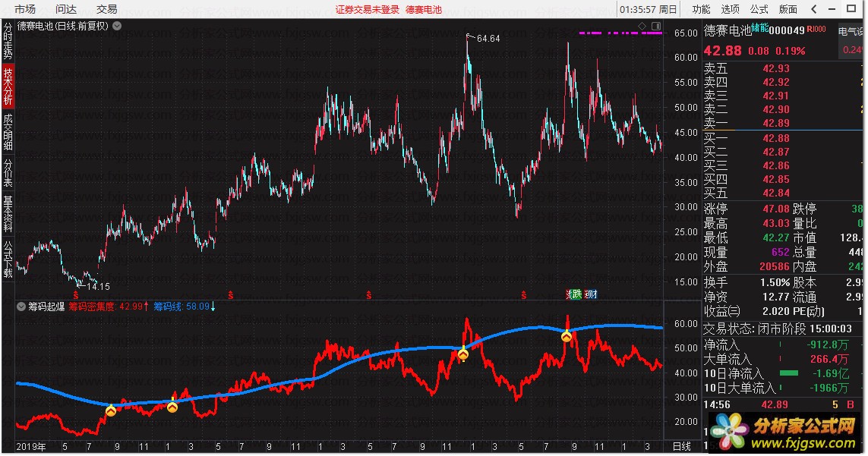
Task: Select the 分时走势 side tab
Action: [8, 40]
